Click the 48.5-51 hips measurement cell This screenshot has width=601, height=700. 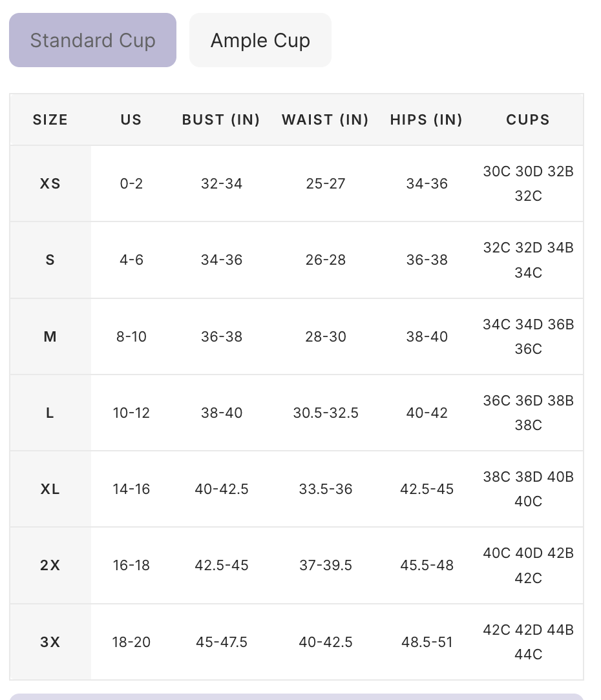pyautogui.click(x=427, y=642)
